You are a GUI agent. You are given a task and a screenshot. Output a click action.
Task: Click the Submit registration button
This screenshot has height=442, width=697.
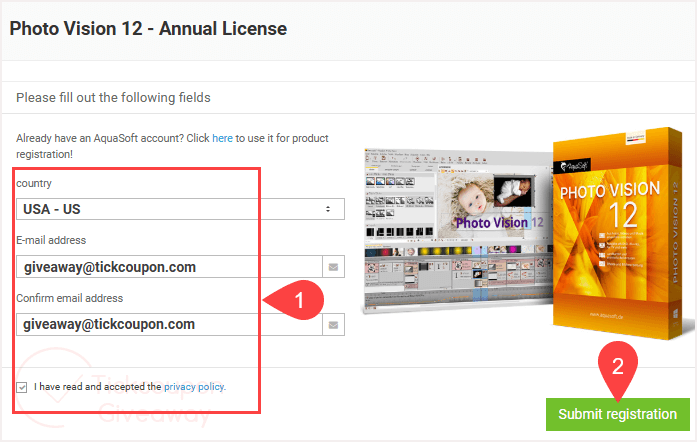617,414
